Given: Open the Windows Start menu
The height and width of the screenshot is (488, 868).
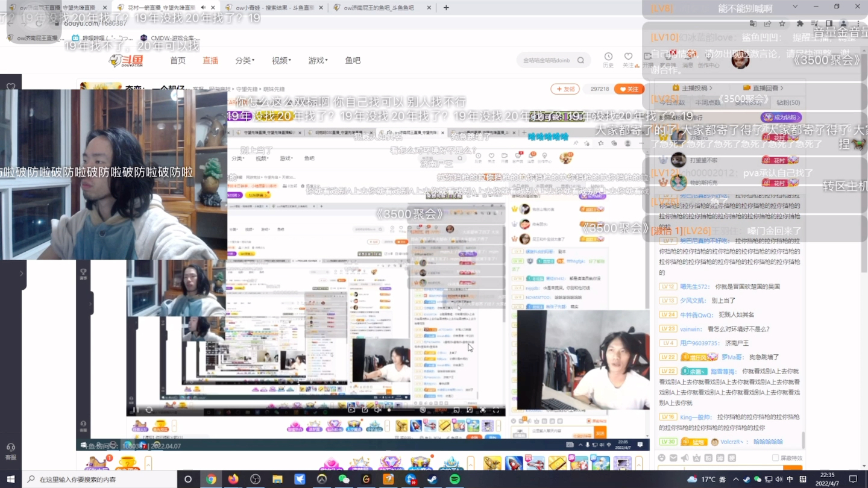Looking at the screenshot, I should point(10,480).
